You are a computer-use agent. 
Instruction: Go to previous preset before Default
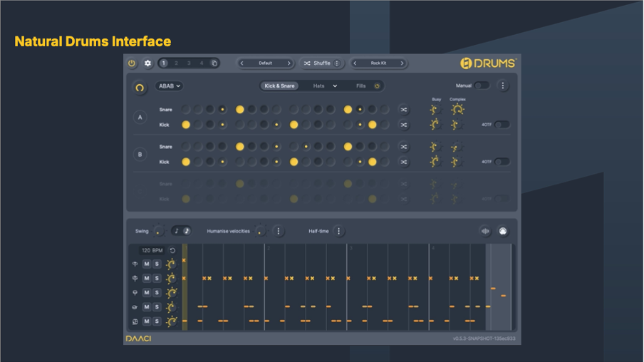(242, 63)
